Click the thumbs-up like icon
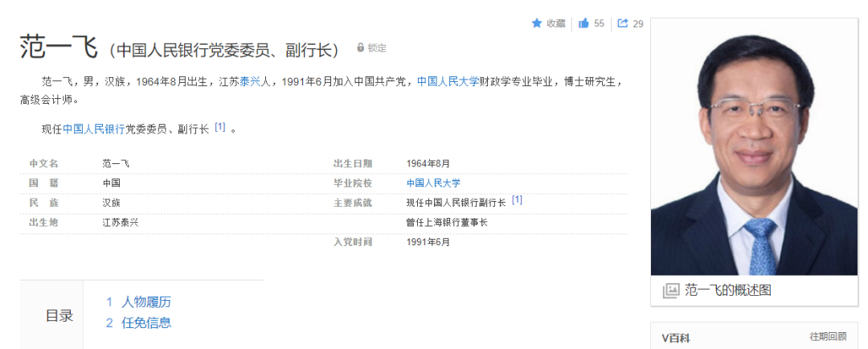 pyautogui.click(x=583, y=23)
